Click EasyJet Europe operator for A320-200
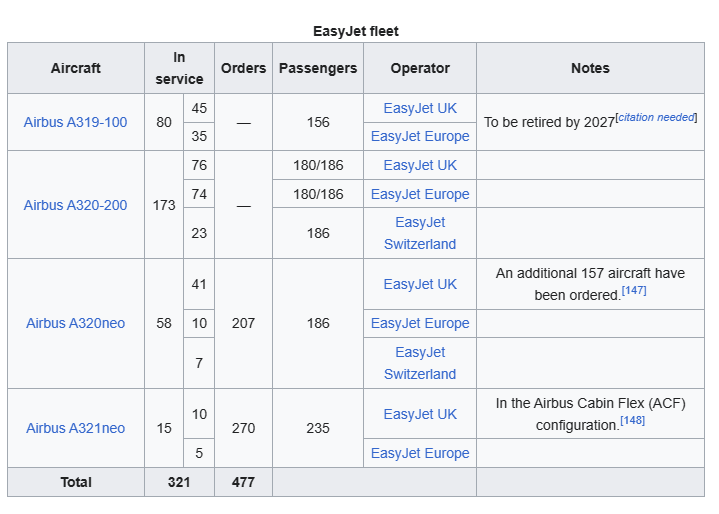 [420, 194]
